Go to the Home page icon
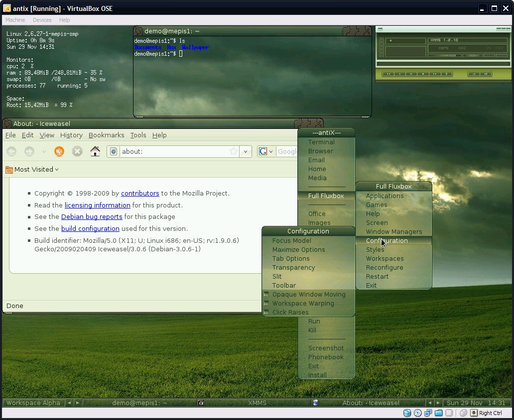Viewport: 514px width, 420px height. point(95,151)
